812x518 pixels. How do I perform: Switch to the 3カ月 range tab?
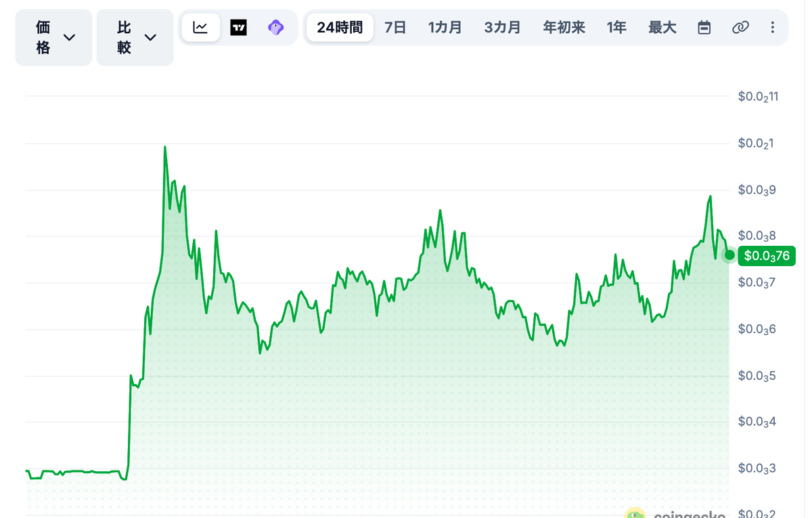click(x=502, y=28)
